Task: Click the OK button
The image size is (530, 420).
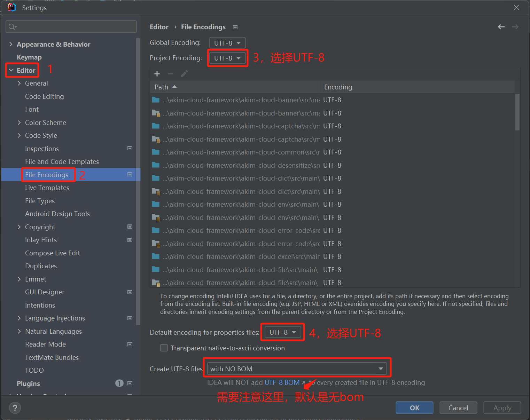Action: [414, 408]
